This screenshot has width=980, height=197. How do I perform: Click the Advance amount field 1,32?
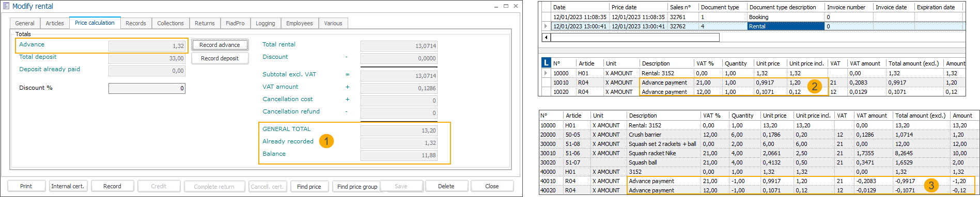coord(147,46)
